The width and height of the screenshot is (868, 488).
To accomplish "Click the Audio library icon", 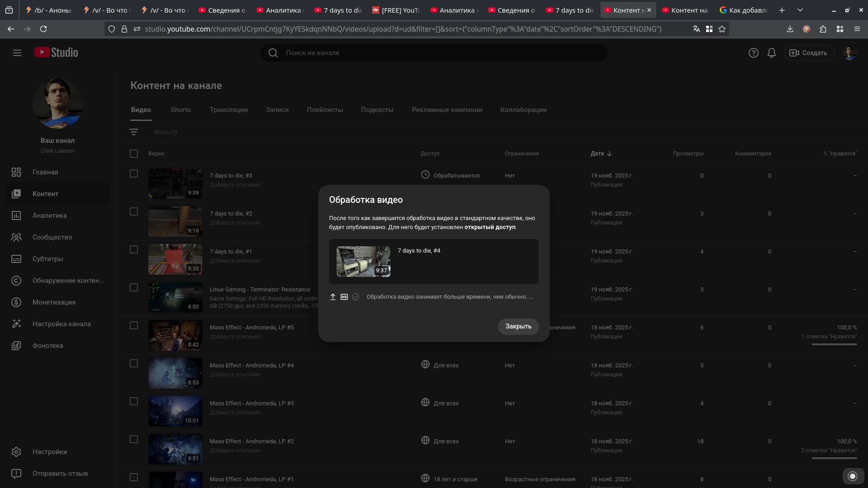I will click(x=16, y=346).
